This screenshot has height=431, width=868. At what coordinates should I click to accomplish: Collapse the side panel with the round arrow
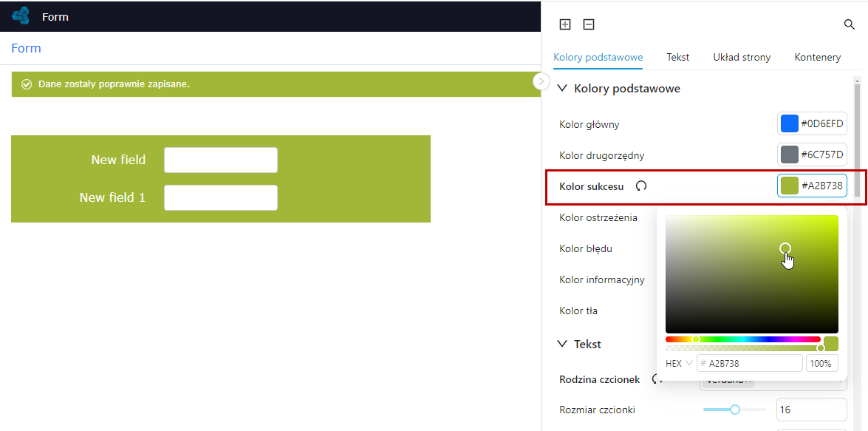click(541, 81)
